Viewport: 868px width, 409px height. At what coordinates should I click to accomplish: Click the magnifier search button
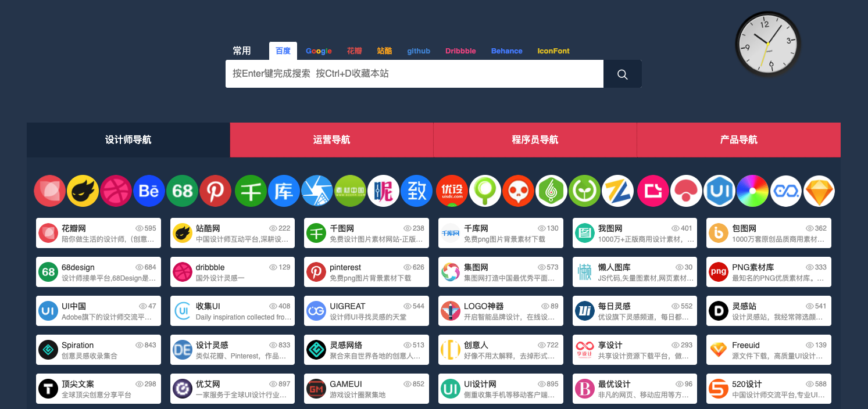622,74
